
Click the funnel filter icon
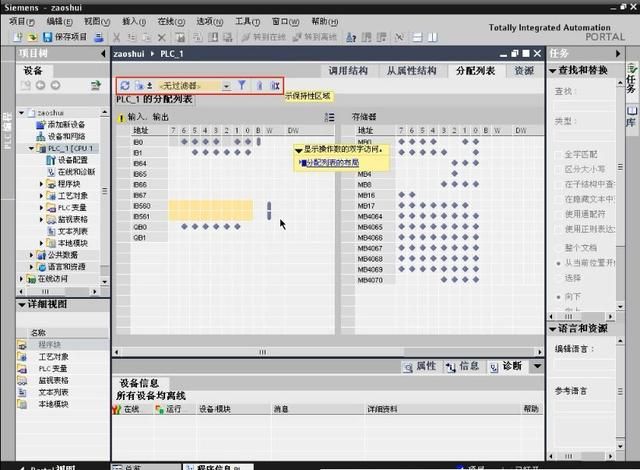pyautogui.click(x=242, y=85)
